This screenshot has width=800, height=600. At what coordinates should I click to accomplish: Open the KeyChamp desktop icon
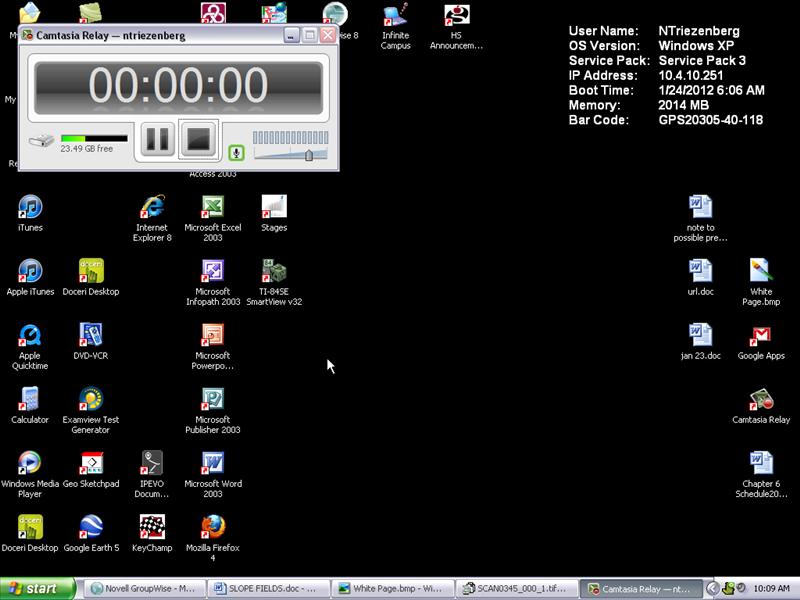click(152, 534)
